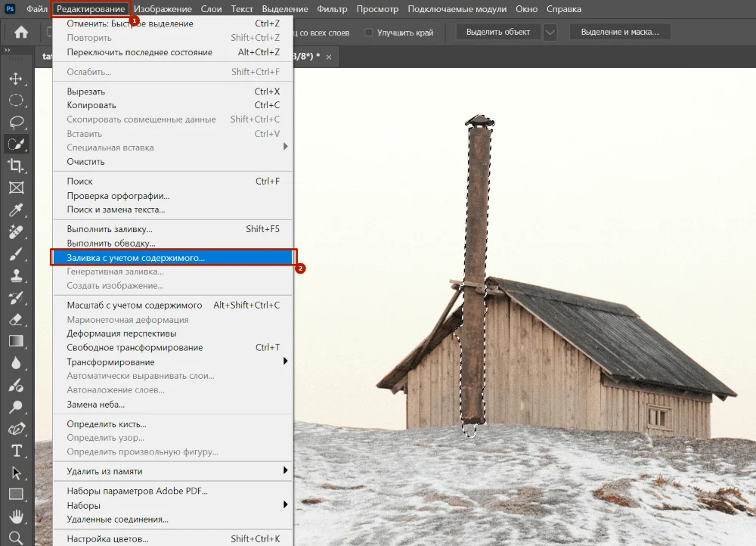Select the Crop tool

point(16,166)
